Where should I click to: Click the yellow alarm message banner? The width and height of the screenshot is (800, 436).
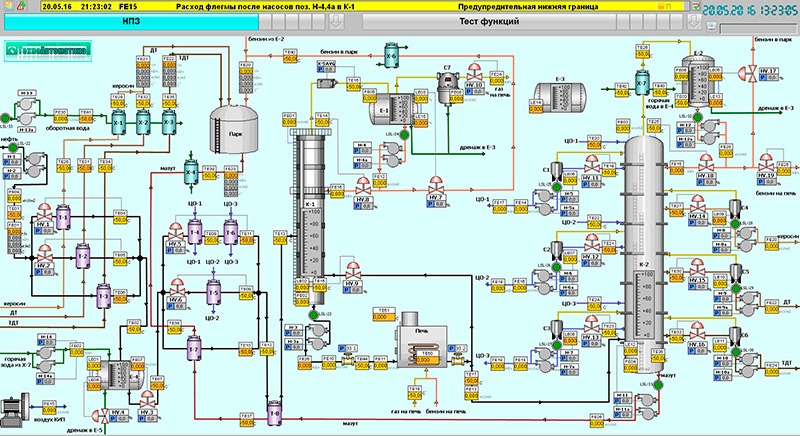400,5
